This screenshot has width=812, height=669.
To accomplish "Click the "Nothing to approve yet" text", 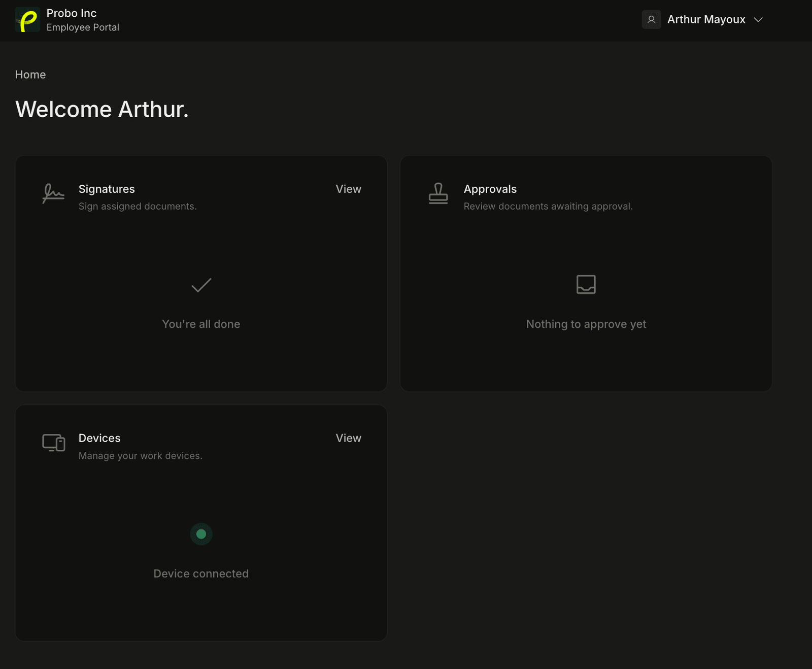I will click(586, 324).
